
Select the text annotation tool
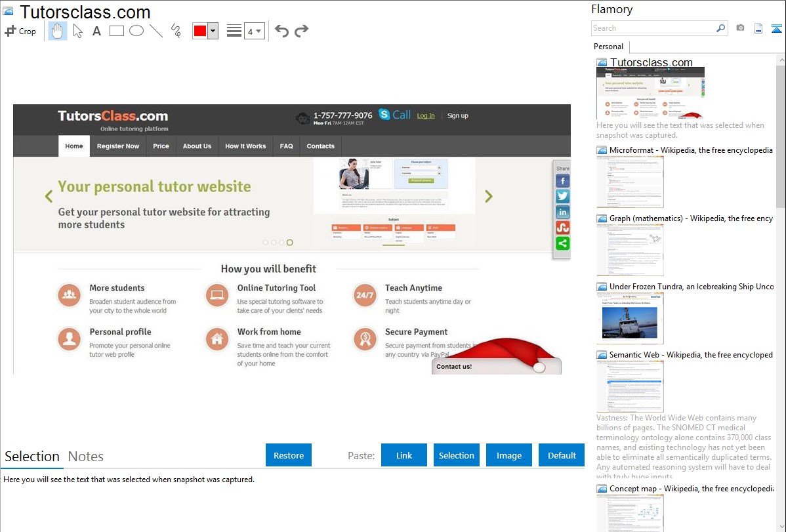[96, 31]
